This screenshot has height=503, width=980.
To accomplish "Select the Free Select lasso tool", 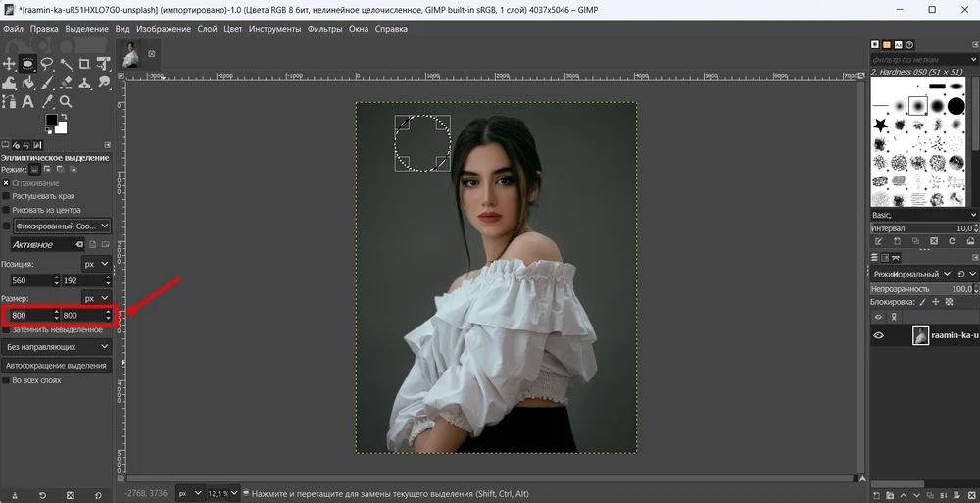I will [x=47, y=64].
